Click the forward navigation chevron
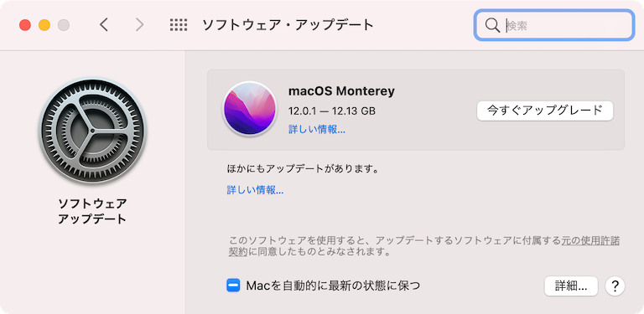 (x=140, y=25)
